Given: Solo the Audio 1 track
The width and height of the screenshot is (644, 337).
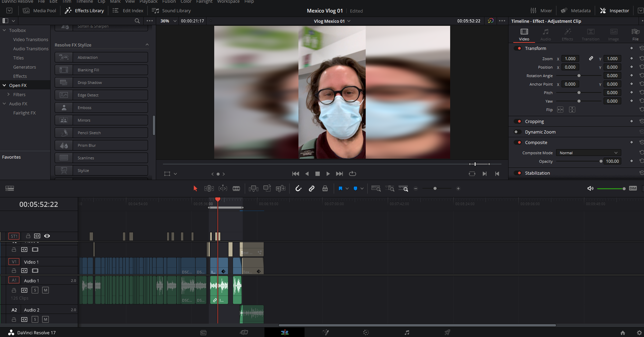Looking at the screenshot, I should coord(35,290).
